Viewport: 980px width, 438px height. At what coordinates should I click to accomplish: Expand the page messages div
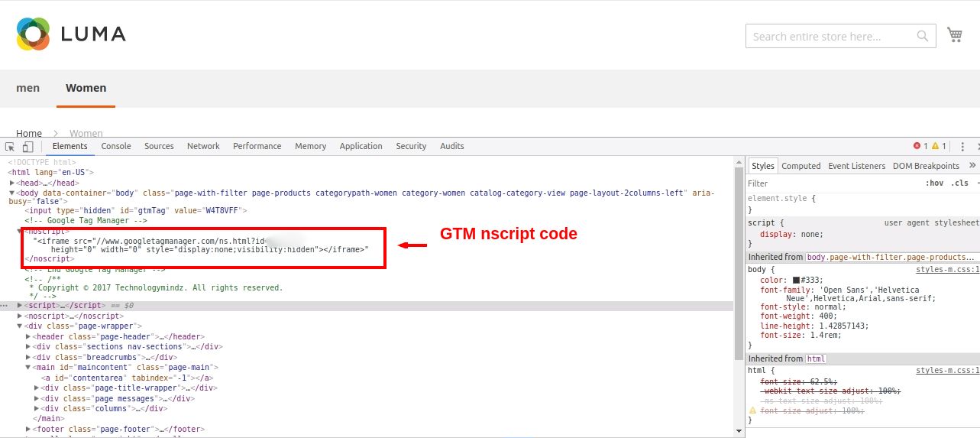tap(37, 398)
